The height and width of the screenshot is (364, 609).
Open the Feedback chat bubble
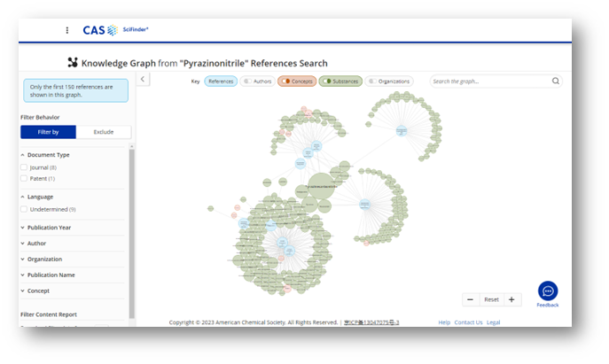click(x=548, y=291)
